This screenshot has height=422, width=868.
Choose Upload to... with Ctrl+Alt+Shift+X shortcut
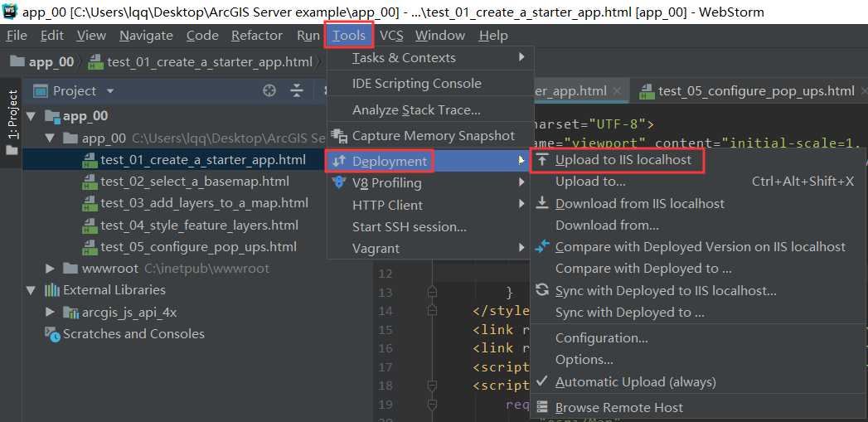pos(697,182)
